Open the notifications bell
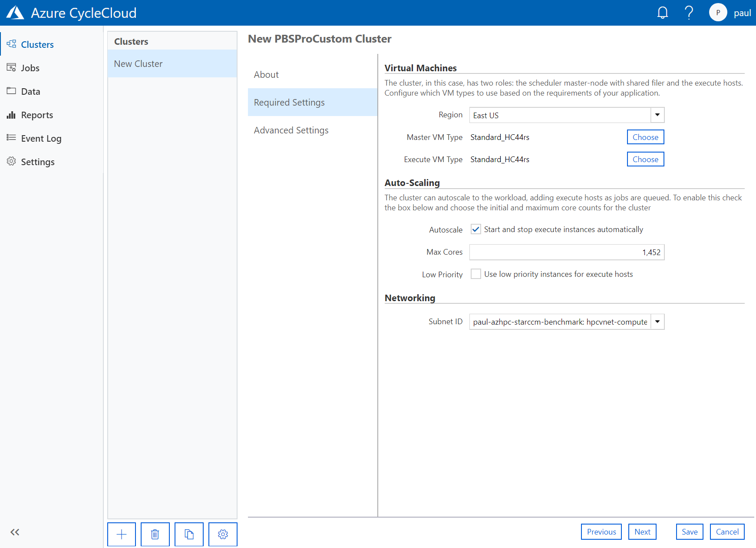The height and width of the screenshot is (548, 756). tap(663, 13)
